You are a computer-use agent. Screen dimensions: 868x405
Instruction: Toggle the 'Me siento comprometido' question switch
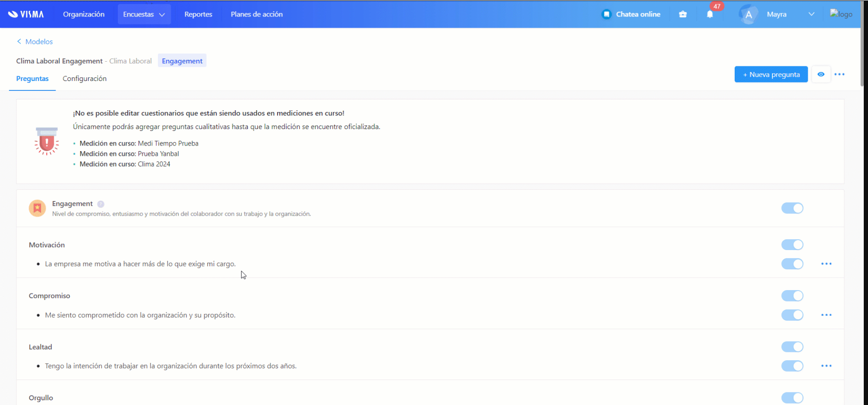tap(792, 315)
